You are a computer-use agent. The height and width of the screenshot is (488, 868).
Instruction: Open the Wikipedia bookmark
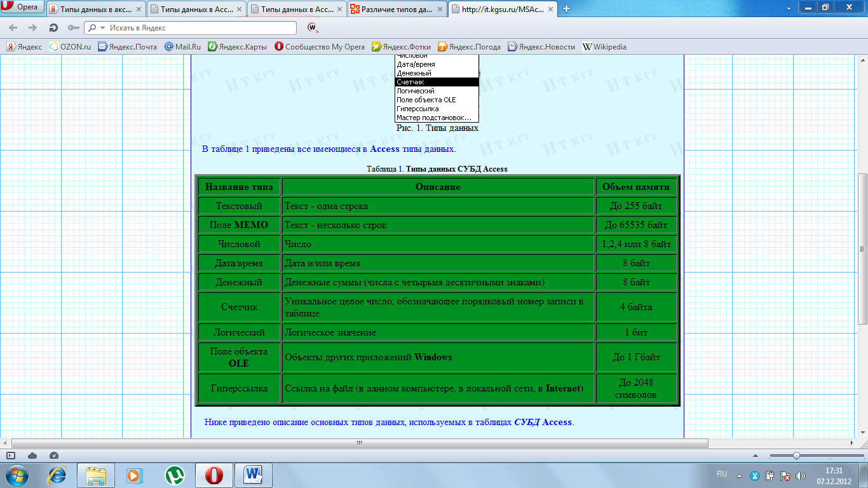[x=604, y=46]
